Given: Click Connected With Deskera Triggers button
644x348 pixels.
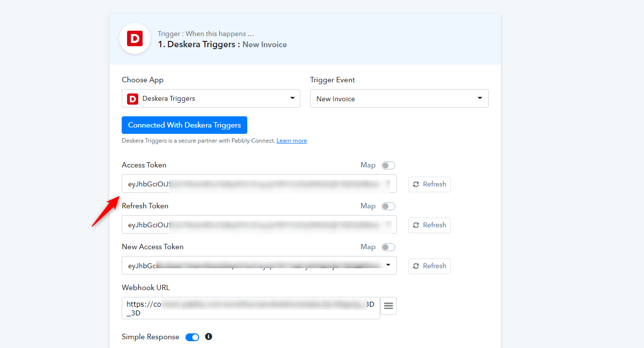Looking at the screenshot, I should click(184, 125).
